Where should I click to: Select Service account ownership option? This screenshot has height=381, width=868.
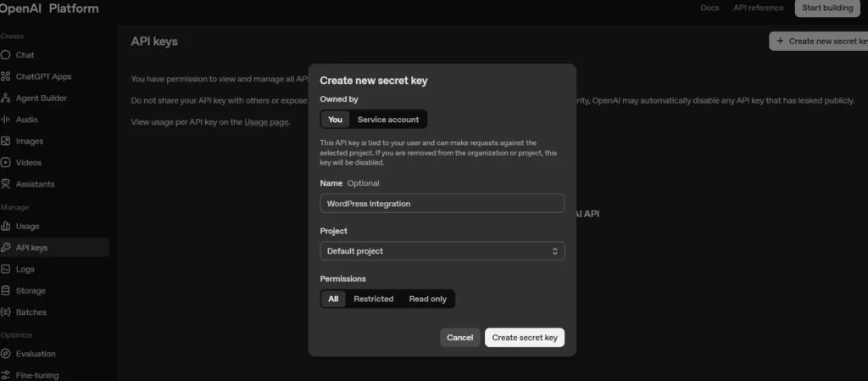point(388,120)
